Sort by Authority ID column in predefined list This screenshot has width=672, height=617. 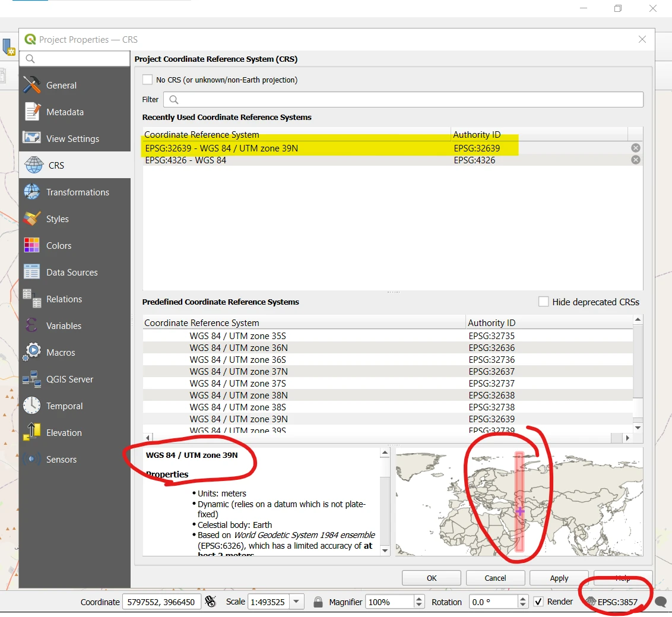click(x=549, y=322)
